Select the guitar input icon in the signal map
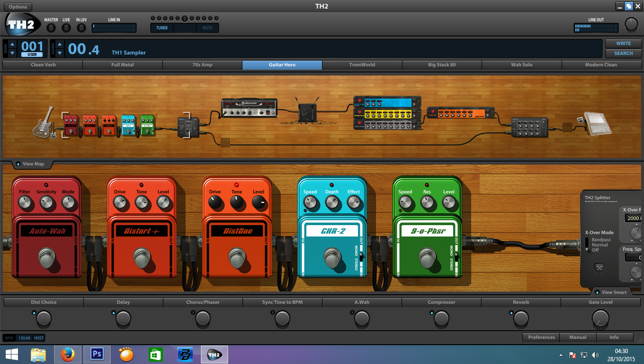Screen dimensions: 644x364 (x=44, y=123)
